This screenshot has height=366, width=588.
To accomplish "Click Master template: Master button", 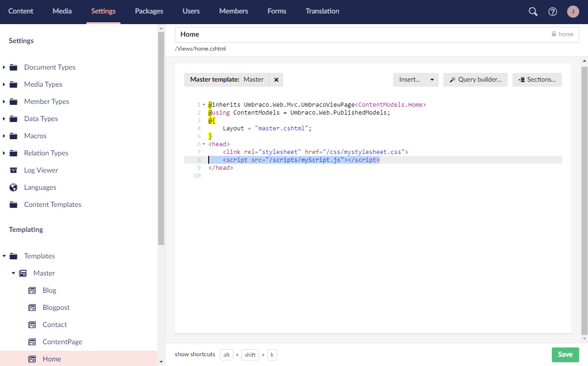I will point(227,80).
